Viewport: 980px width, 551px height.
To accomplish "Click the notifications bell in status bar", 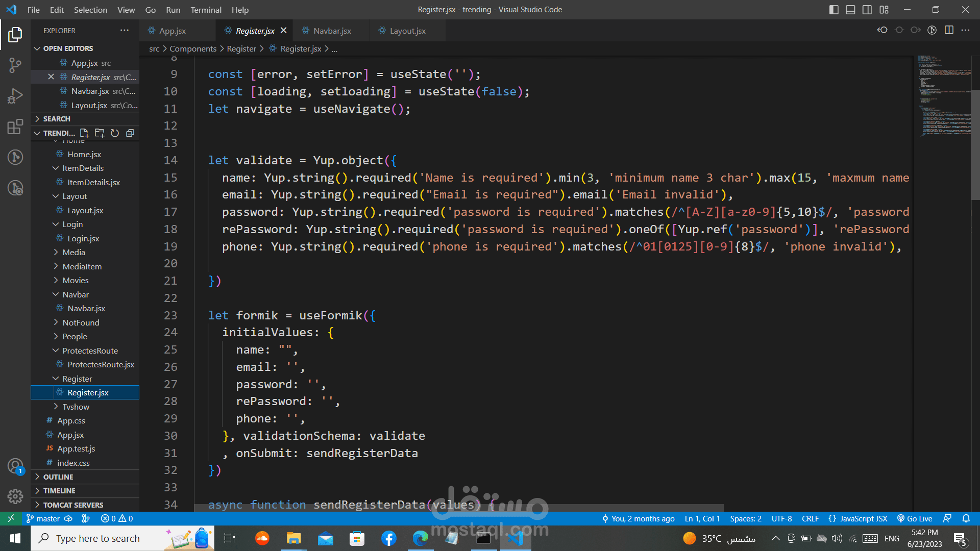I will click(966, 518).
